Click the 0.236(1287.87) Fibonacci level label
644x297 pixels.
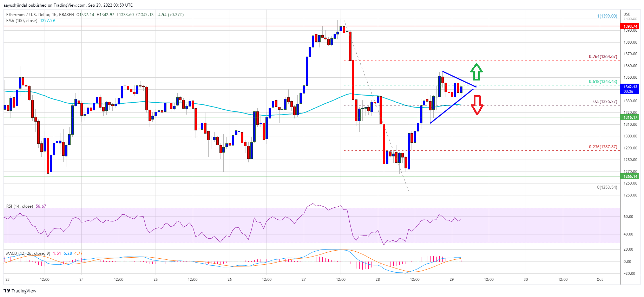tap(603, 147)
